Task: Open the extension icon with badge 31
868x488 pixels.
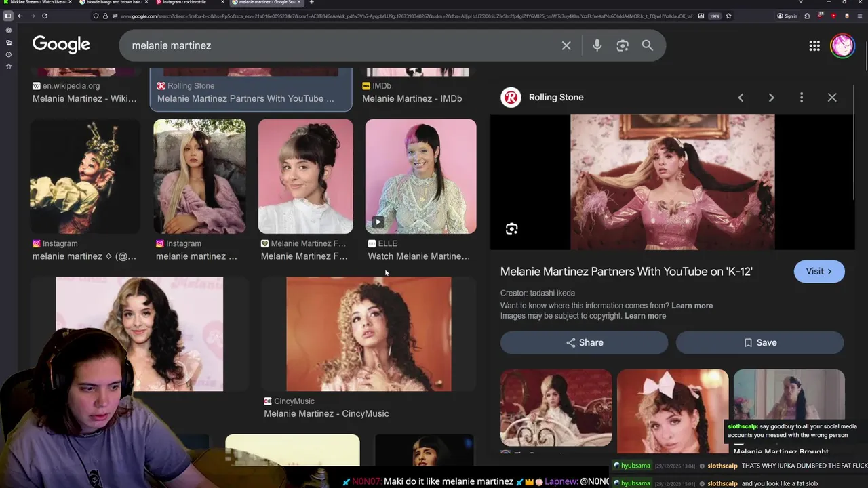Action: 821,16
